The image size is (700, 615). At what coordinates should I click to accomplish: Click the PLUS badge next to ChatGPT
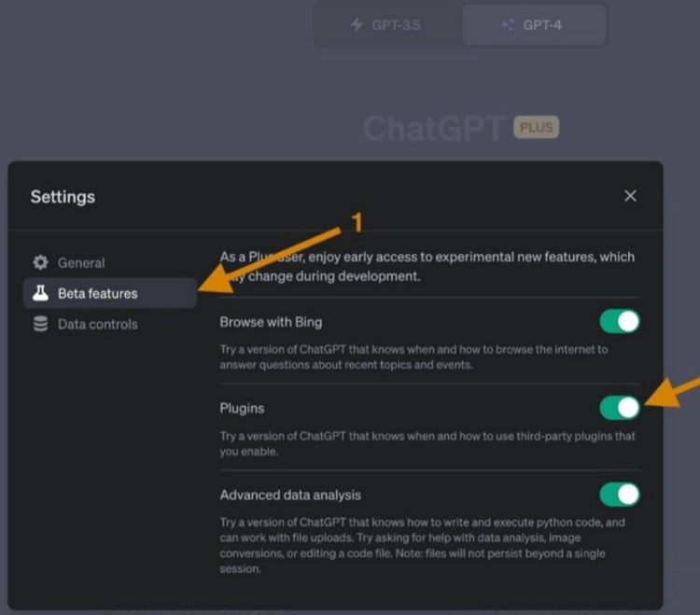[x=536, y=128]
